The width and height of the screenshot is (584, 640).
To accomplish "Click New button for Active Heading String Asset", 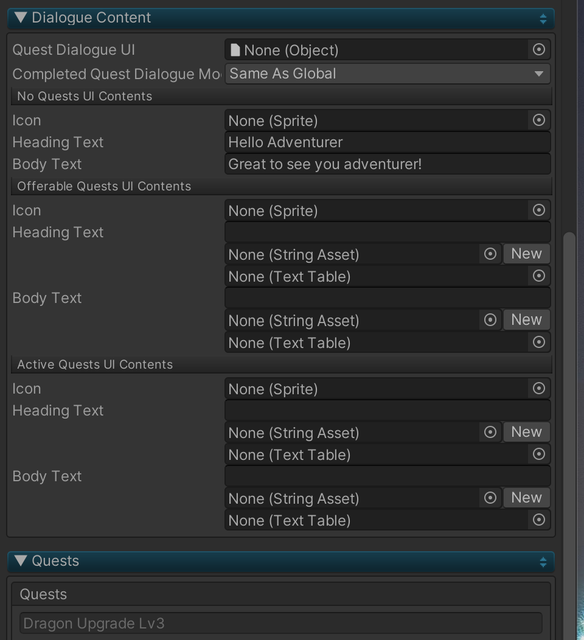I will coord(526,432).
